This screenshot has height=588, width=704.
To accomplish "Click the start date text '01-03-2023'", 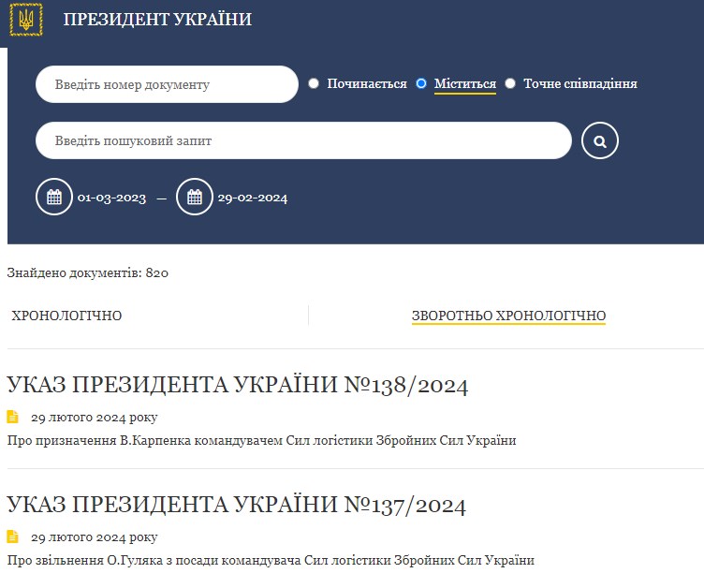I will pos(111,198).
